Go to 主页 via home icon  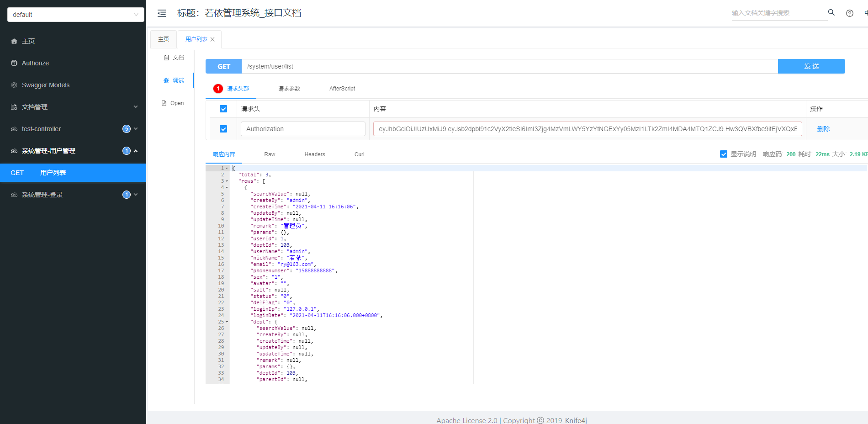click(x=14, y=41)
